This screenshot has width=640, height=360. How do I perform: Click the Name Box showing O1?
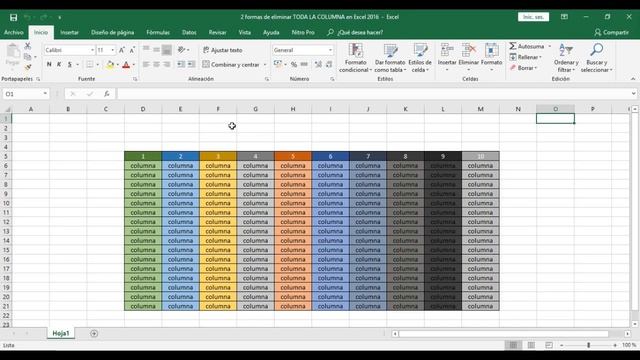(25, 94)
